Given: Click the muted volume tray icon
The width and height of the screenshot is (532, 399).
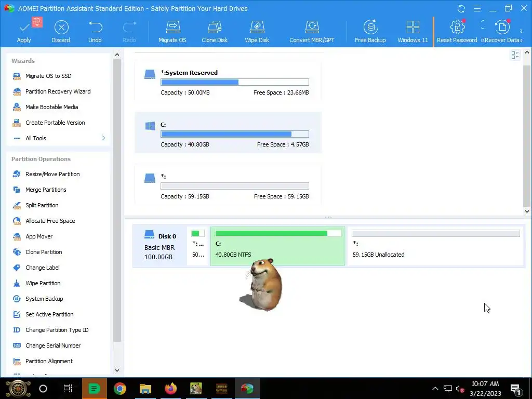Looking at the screenshot, I should (460, 389).
